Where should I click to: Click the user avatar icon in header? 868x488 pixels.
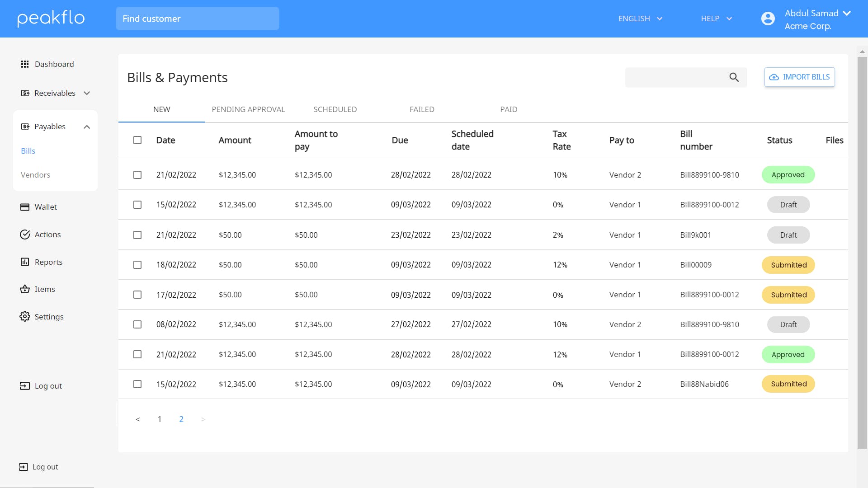pos(768,19)
